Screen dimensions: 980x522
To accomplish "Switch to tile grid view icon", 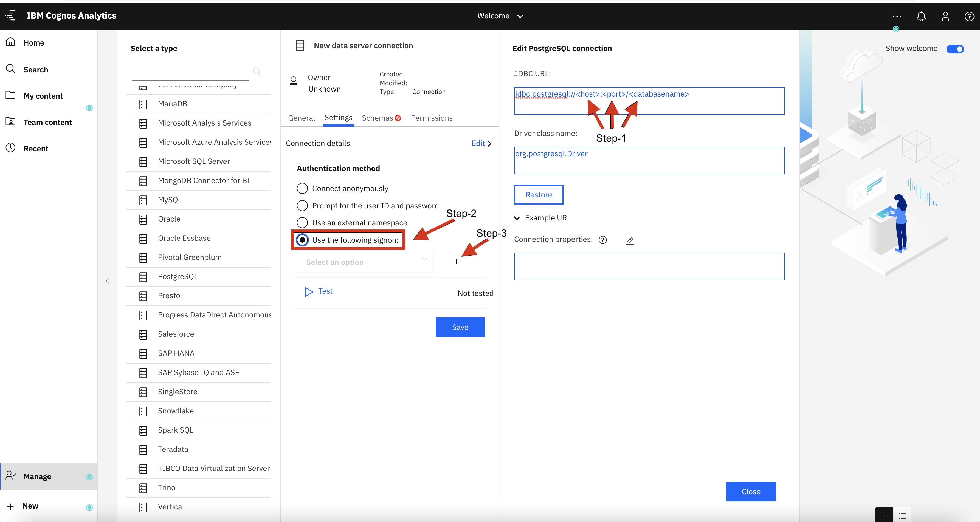I will (x=884, y=515).
